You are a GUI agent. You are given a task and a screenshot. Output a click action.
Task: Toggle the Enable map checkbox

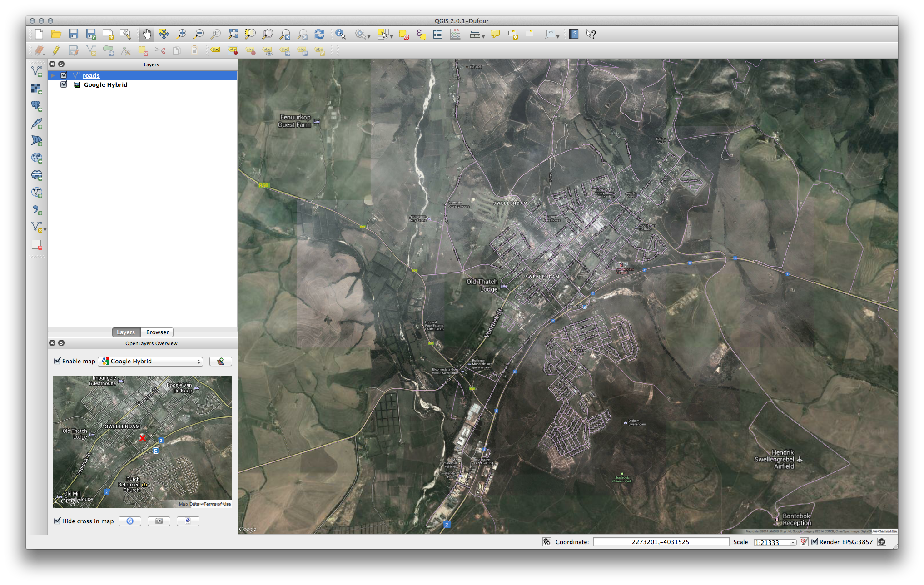[58, 361]
